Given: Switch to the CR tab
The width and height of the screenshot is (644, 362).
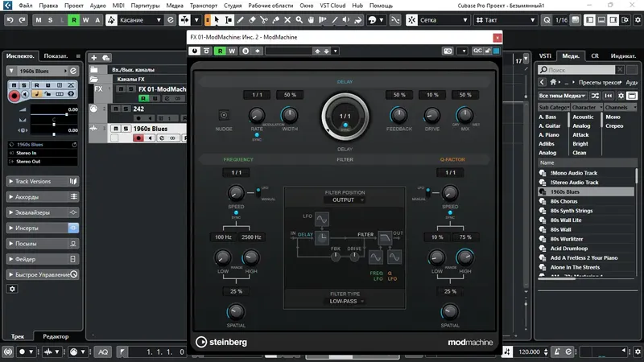Looking at the screenshot, I should click(595, 56).
